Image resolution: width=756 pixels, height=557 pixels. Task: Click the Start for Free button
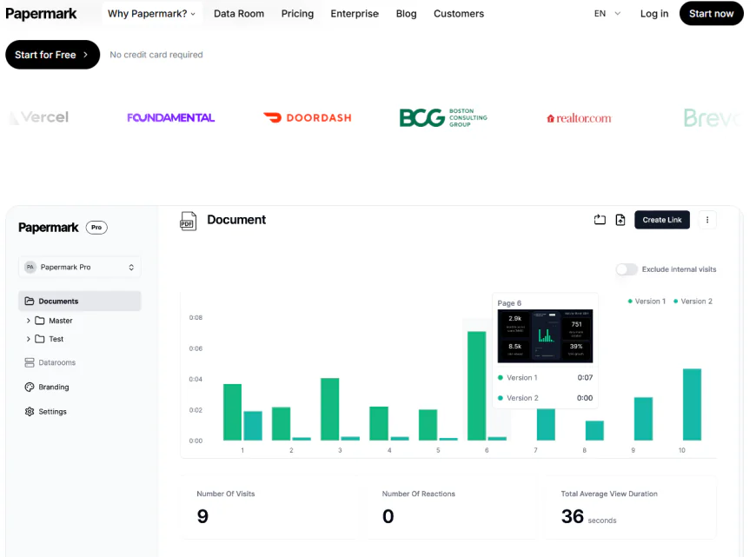[52, 55]
